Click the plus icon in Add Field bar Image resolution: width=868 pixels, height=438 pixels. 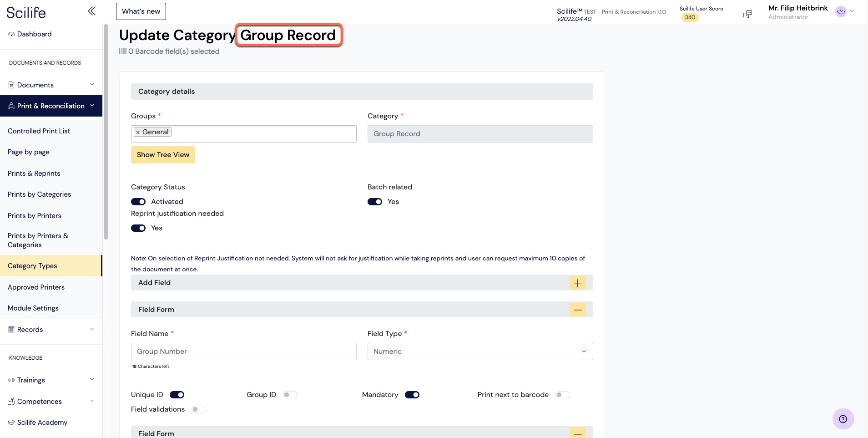[x=577, y=283]
